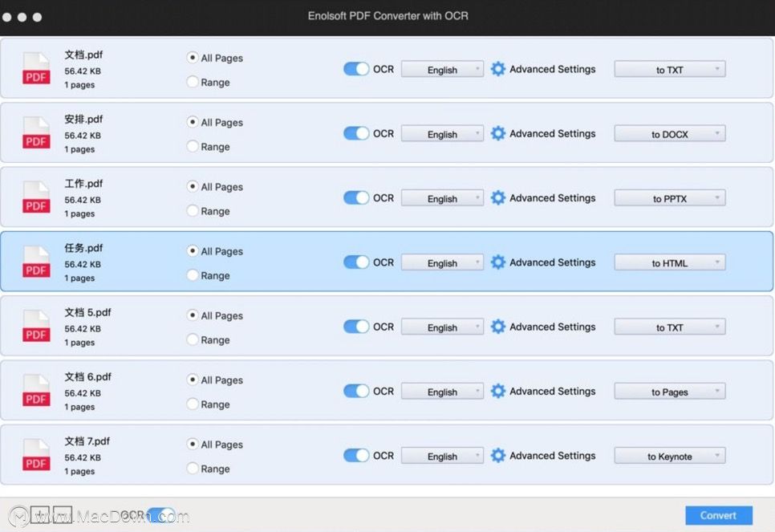775x532 pixels.
Task: Click Advanced Settings label for 文档 5.pdf
Action: 553,327
